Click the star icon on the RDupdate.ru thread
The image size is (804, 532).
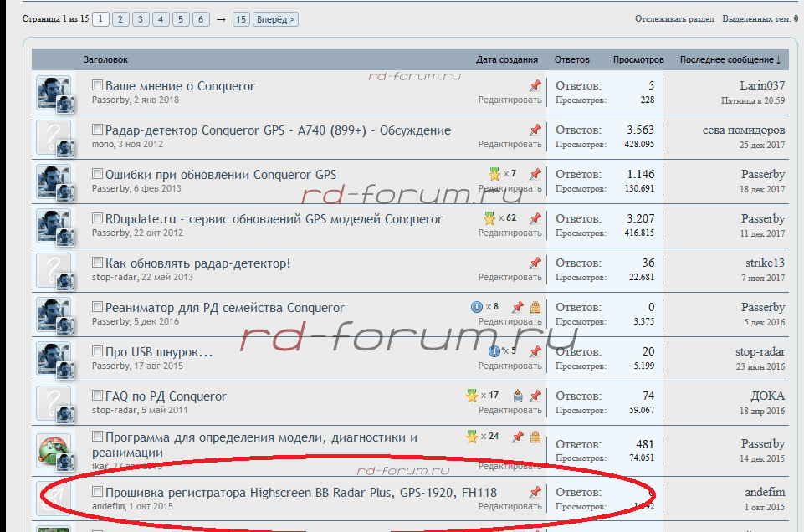pos(489,218)
